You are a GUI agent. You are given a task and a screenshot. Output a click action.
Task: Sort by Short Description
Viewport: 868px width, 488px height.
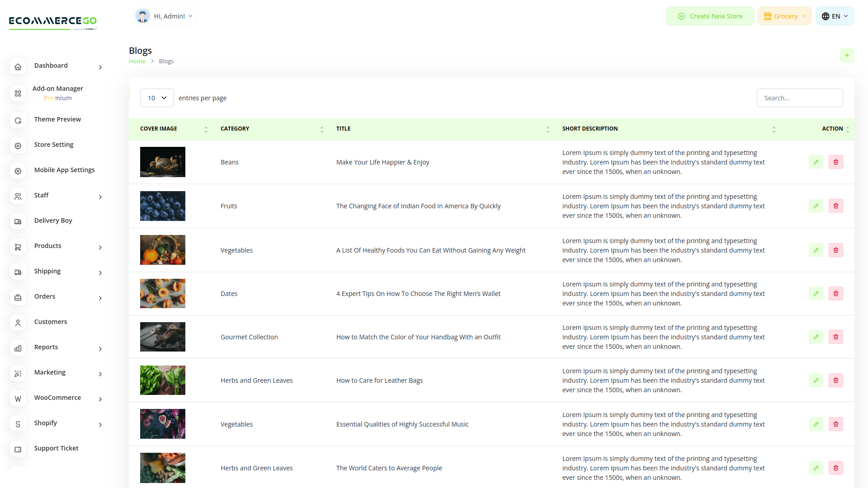click(774, 129)
